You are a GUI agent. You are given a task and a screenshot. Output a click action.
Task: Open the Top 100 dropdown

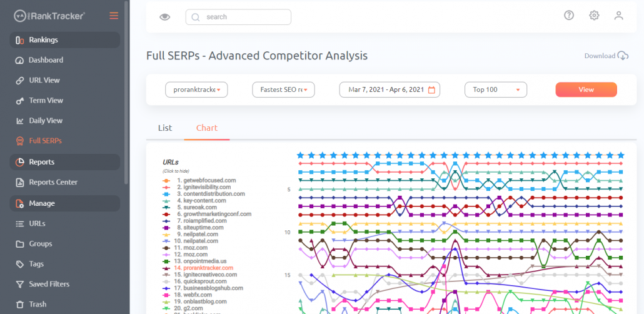coord(496,89)
